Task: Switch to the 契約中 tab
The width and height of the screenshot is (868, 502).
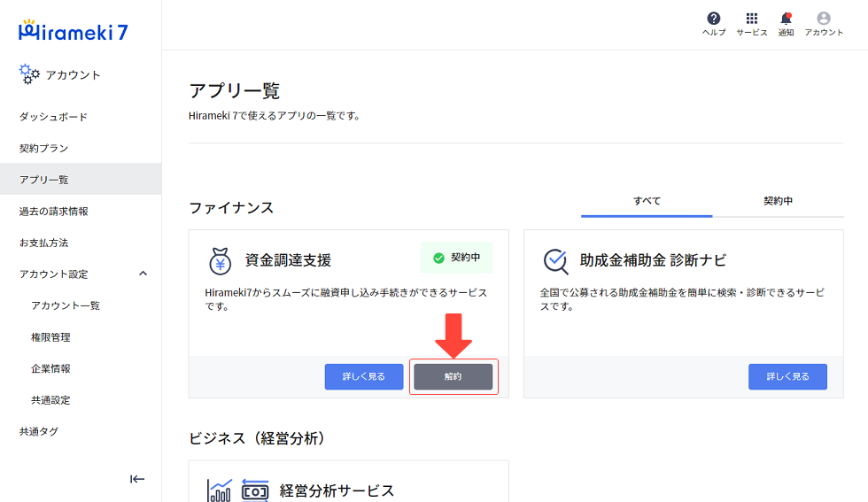Action: (x=778, y=202)
